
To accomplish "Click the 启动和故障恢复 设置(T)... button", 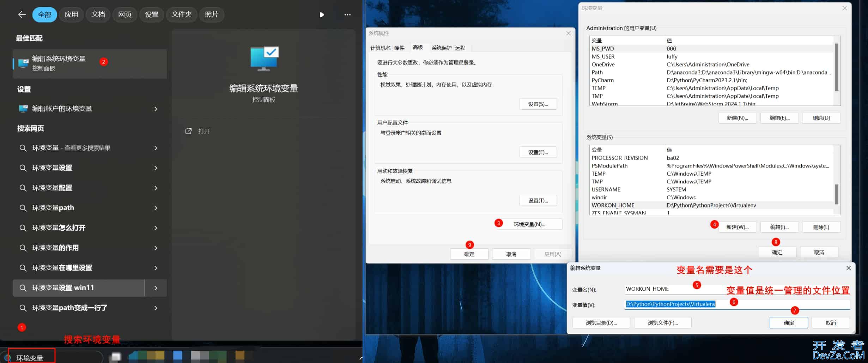I will (538, 201).
